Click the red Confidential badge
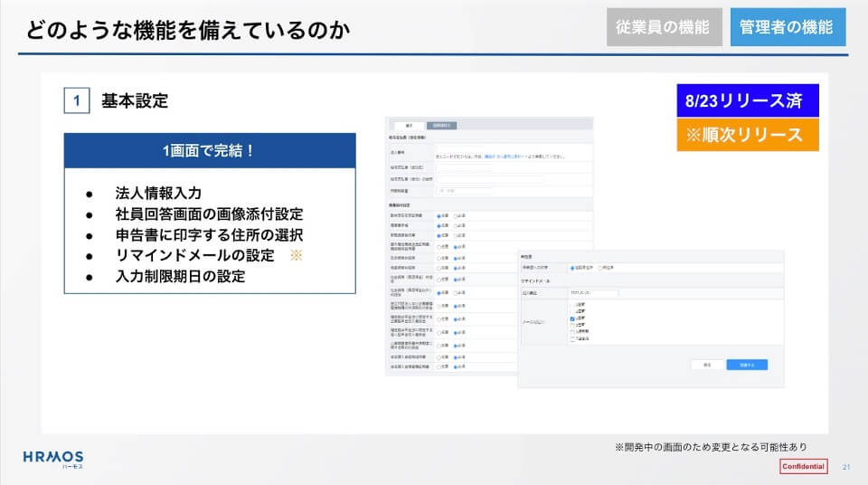Image resolution: width=868 pixels, height=485 pixels. tap(803, 466)
